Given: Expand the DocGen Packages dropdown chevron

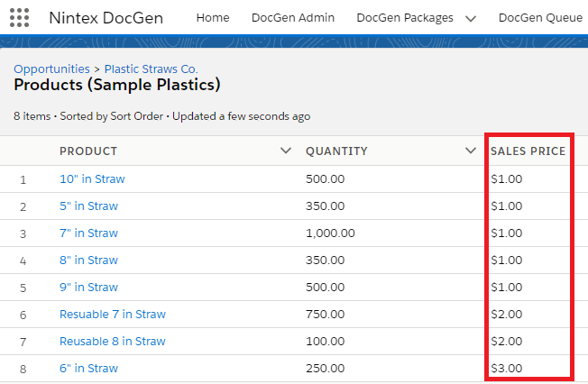Looking at the screenshot, I should (471, 18).
